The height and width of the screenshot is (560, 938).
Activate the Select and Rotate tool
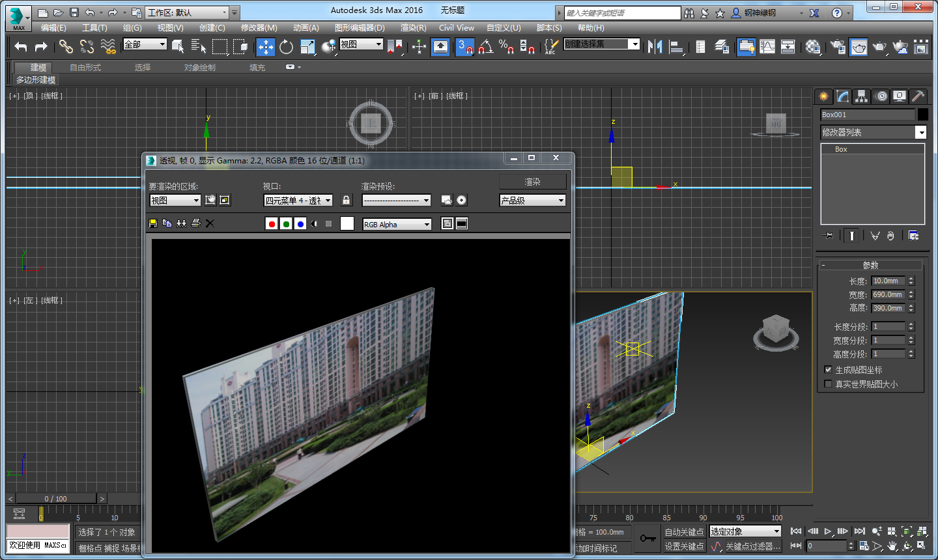click(287, 46)
